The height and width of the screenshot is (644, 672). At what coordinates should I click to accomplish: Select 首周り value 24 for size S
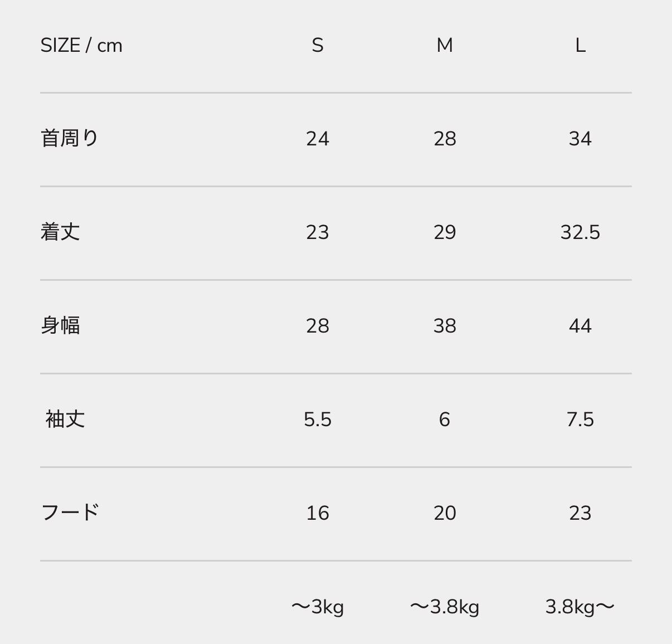(318, 139)
